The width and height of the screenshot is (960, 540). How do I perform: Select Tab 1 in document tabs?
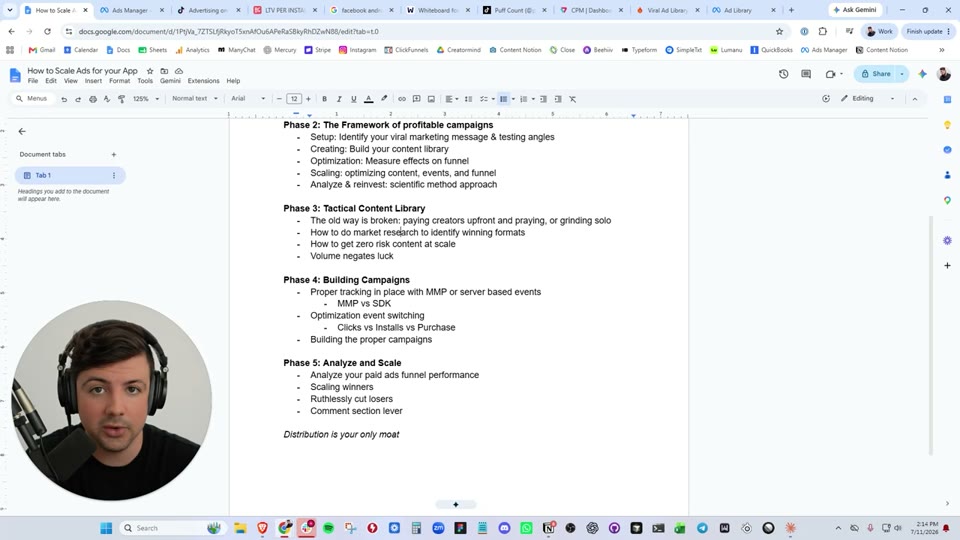coord(70,176)
